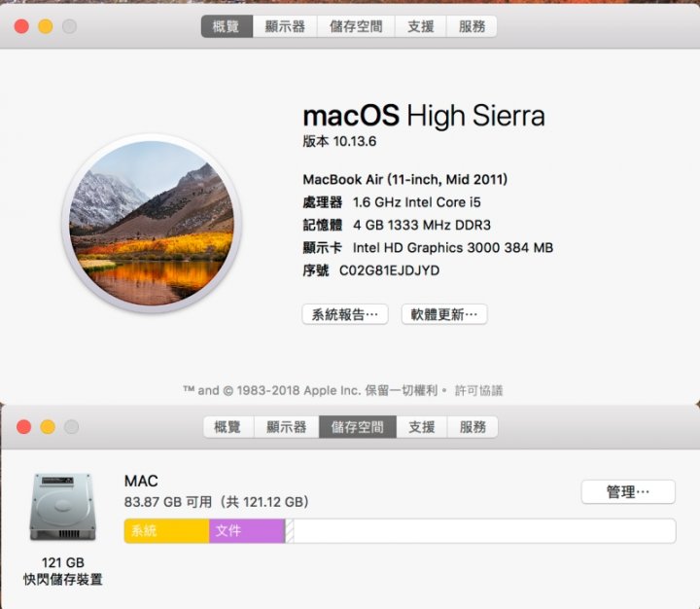Open the 管理 storage management button
Viewport: 700px width, 609px height.
click(628, 492)
